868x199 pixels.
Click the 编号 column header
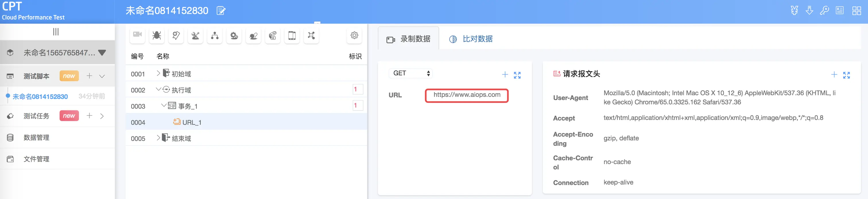click(x=137, y=56)
